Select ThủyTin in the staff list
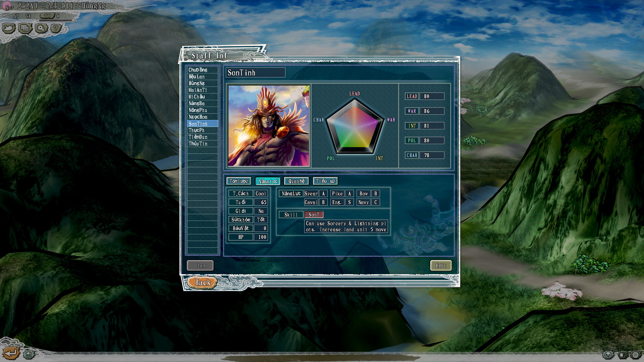The height and width of the screenshot is (362, 644). [x=203, y=143]
